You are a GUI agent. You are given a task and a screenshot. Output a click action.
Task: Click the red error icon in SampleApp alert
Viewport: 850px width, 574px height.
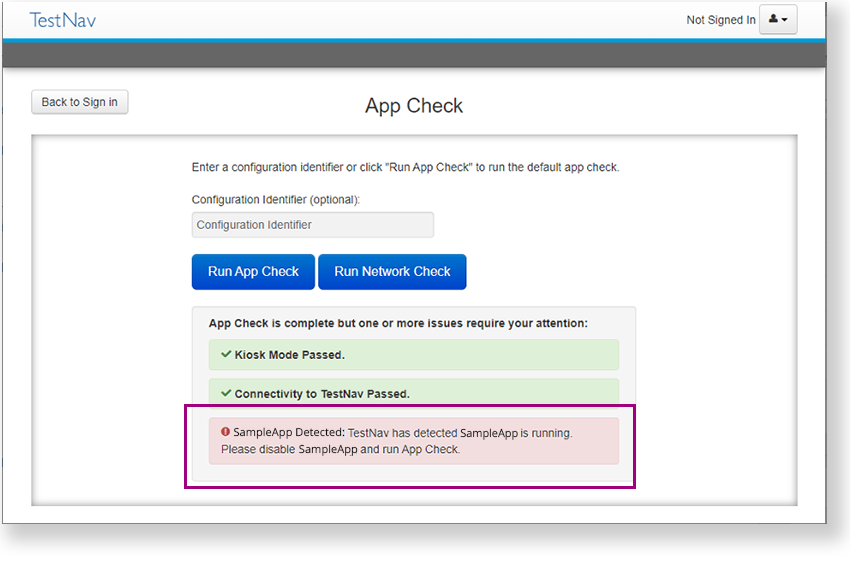(x=226, y=433)
